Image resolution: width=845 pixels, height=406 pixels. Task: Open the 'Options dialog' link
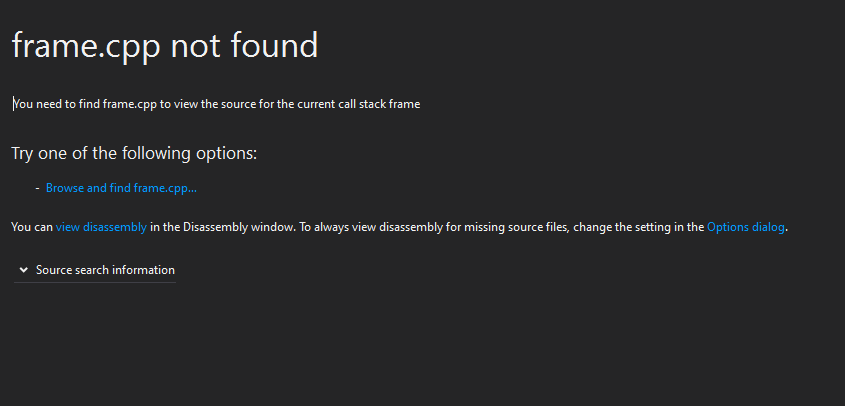[x=746, y=227]
